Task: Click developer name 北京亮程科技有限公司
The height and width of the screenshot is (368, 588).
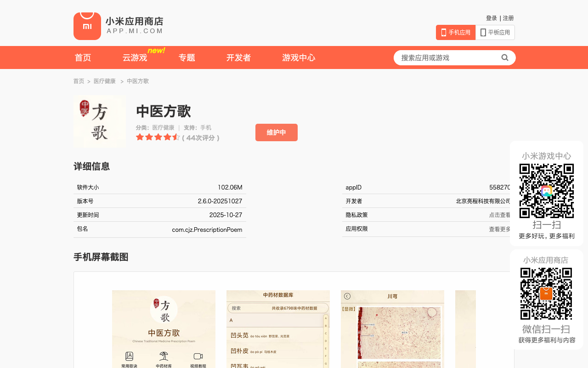Action: [483, 201]
